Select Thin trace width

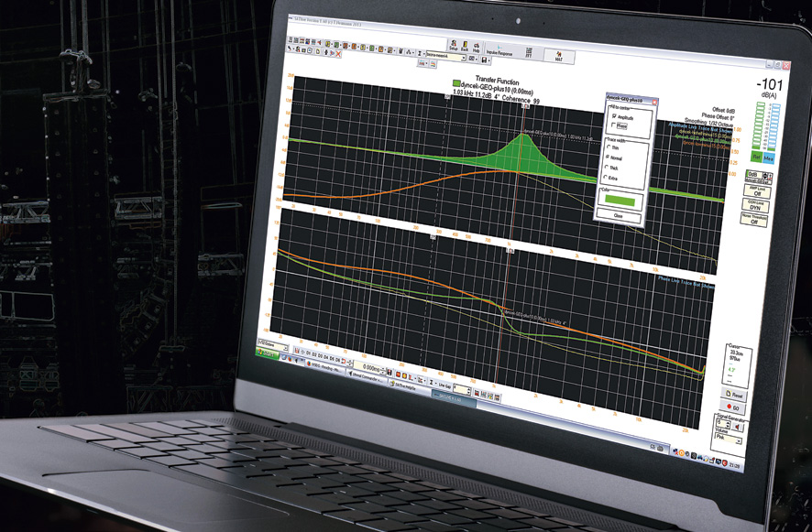click(x=609, y=147)
